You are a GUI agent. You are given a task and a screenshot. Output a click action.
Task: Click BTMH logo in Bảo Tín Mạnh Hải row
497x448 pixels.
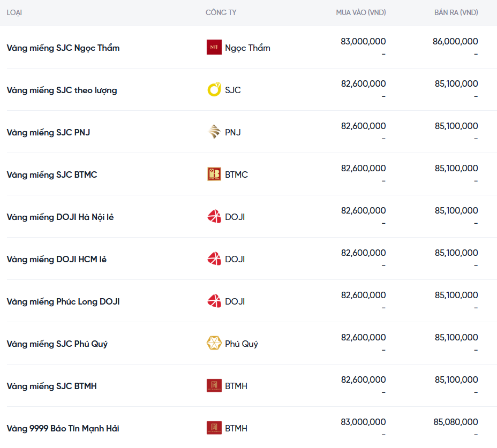214,428
